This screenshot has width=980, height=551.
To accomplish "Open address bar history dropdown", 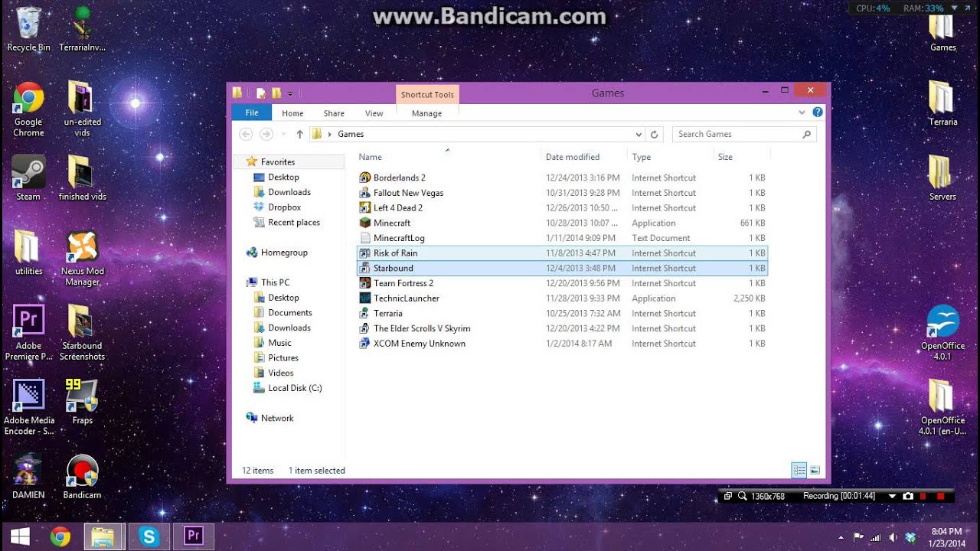I will pyautogui.click(x=639, y=134).
